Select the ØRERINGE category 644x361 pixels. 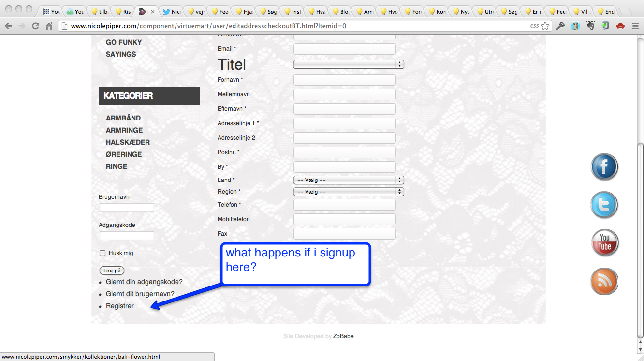pyautogui.click(x=124, y=154)
